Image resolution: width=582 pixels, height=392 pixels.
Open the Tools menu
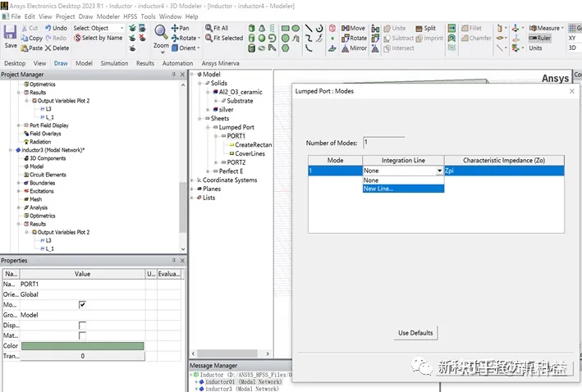point(148,16)
